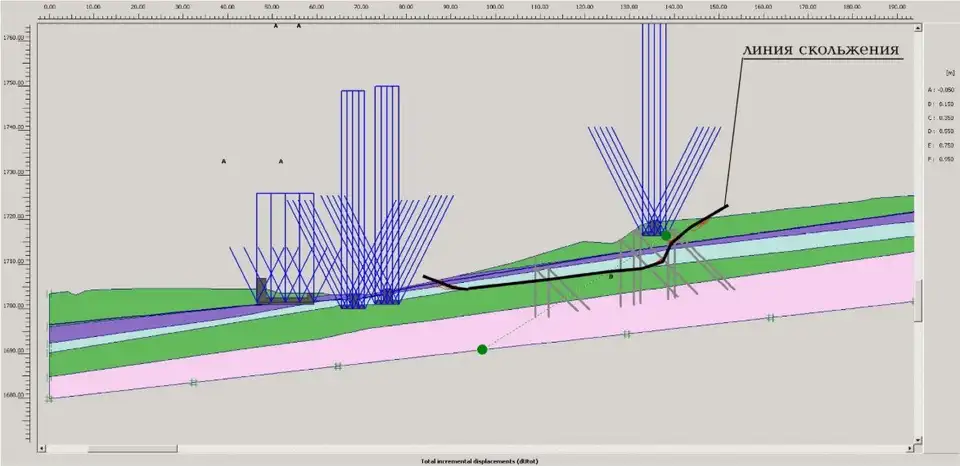Click the horizontal scrollbar left arrow
960x466 pixels.
(x=42, y=448)
